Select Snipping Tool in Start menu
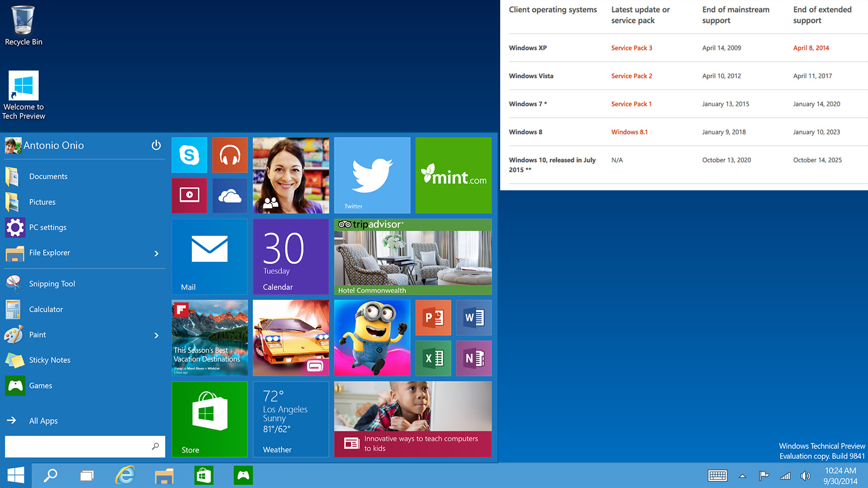Screen dimensions: 868x488 [x=52, y=284]
